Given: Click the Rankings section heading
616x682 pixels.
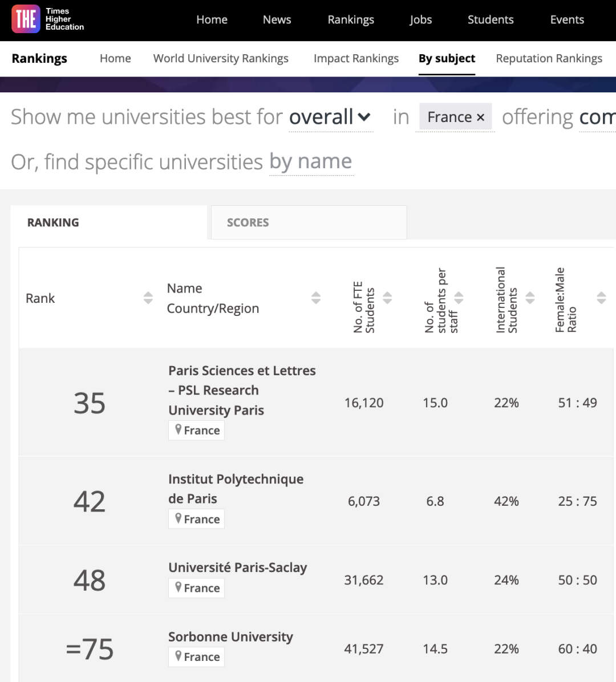Looking at the screenshot, I should coord(39,58).
